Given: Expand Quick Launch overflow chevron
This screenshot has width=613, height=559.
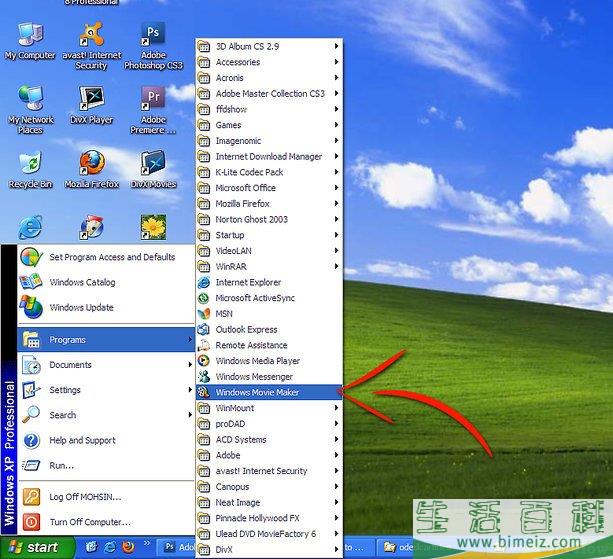Looking at the screenshot, I should (147, 543).
